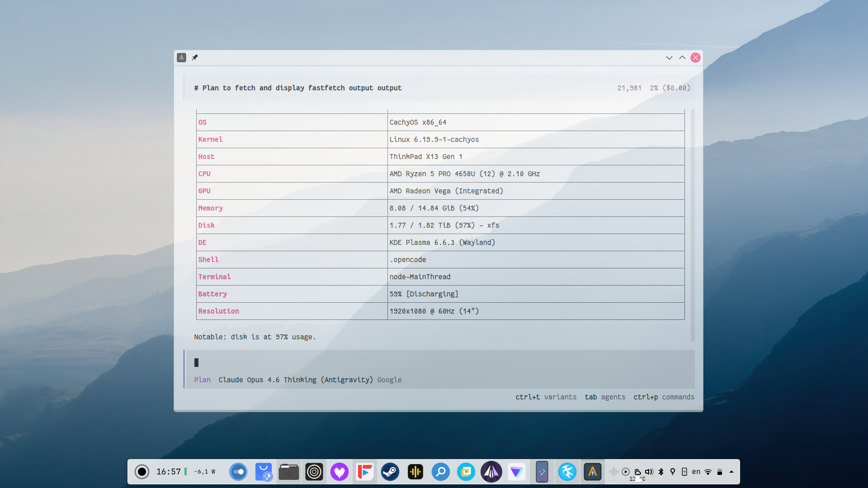The image size is (868, 488).
Task: Open Steam from the dock
Action: (x=390, y=472)
